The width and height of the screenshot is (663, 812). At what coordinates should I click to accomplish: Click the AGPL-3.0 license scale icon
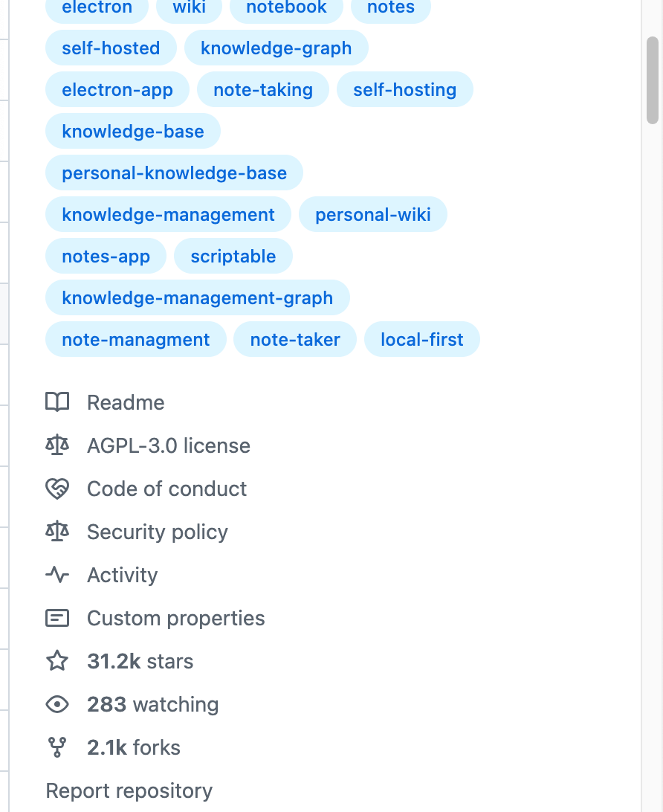[57, 445]
